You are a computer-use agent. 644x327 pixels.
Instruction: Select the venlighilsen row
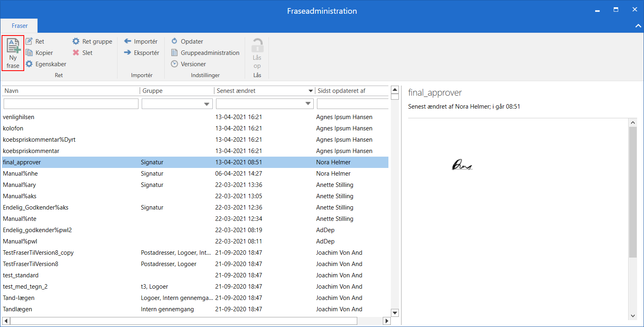point(195,117)
